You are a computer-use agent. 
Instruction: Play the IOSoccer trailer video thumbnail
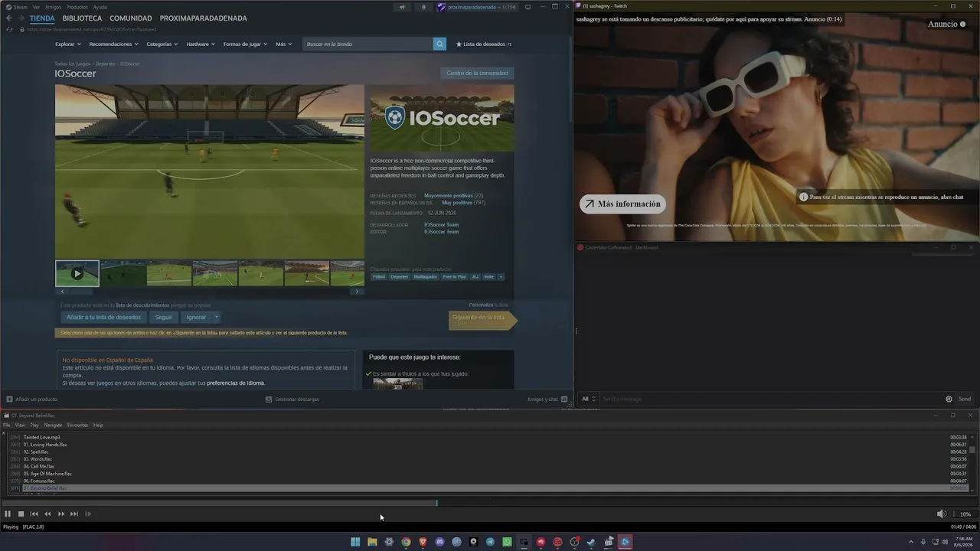coord(77,273)
